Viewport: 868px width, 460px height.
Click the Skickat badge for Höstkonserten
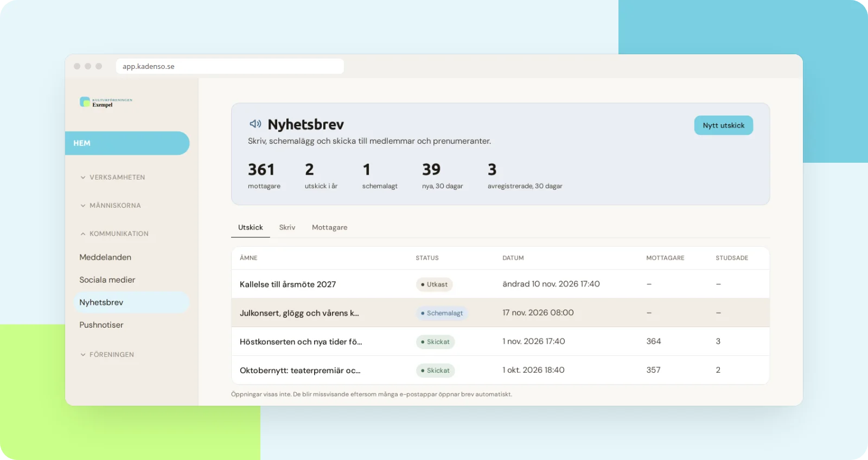click(436, 342)
